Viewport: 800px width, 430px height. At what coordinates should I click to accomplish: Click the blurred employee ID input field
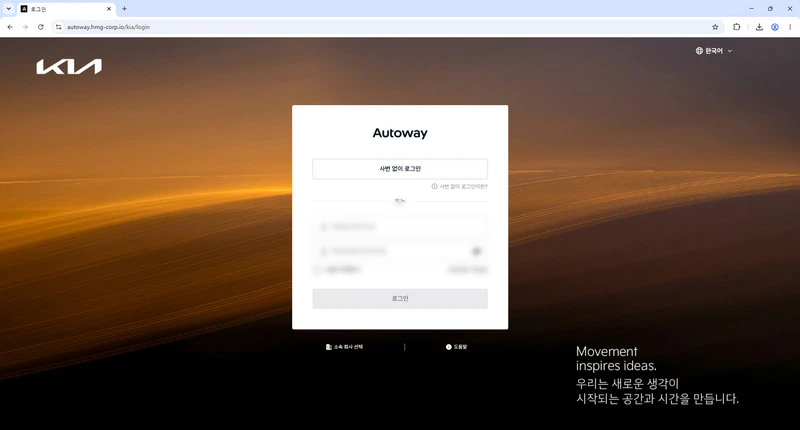400,226
